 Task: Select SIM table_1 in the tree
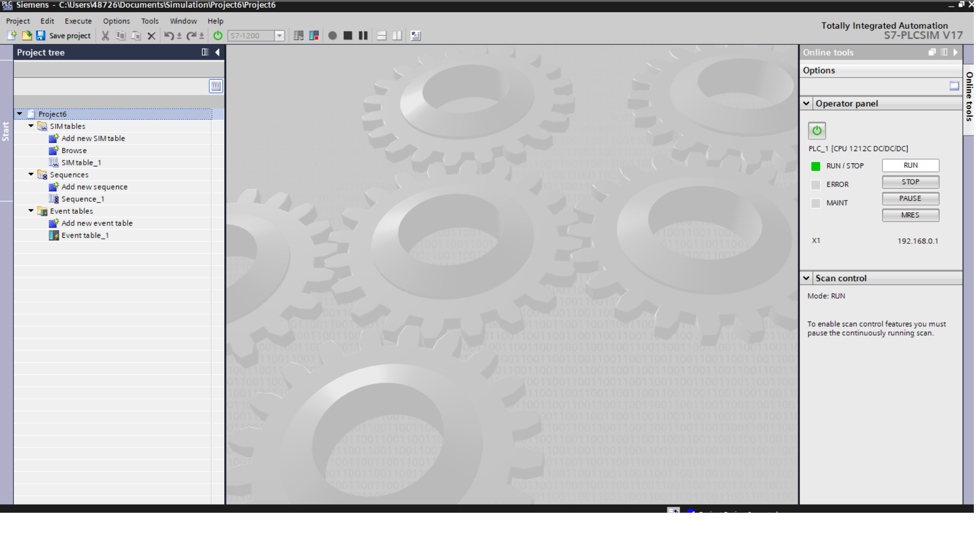(81, 163)
